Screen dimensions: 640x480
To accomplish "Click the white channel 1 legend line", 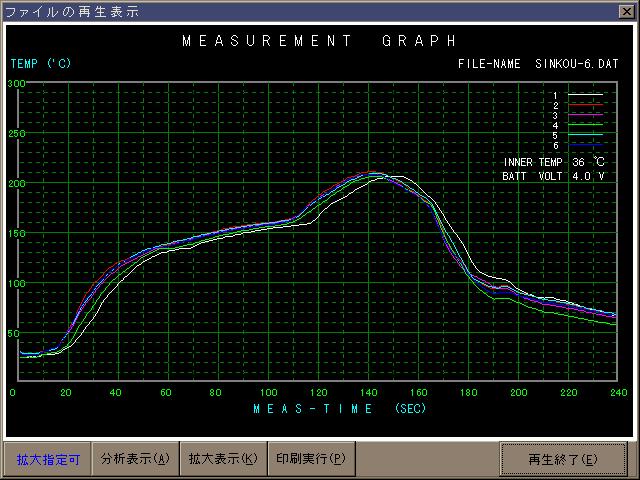I will coord(585,95).
